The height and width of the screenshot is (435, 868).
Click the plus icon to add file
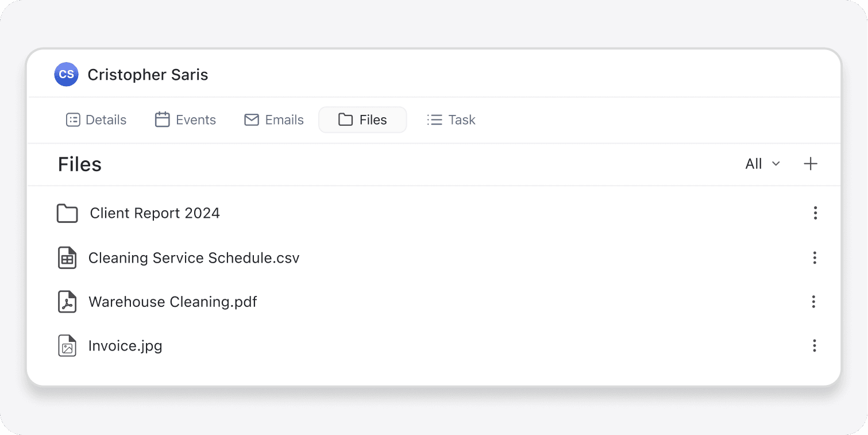pyautogui.click(x=810, y=164)
